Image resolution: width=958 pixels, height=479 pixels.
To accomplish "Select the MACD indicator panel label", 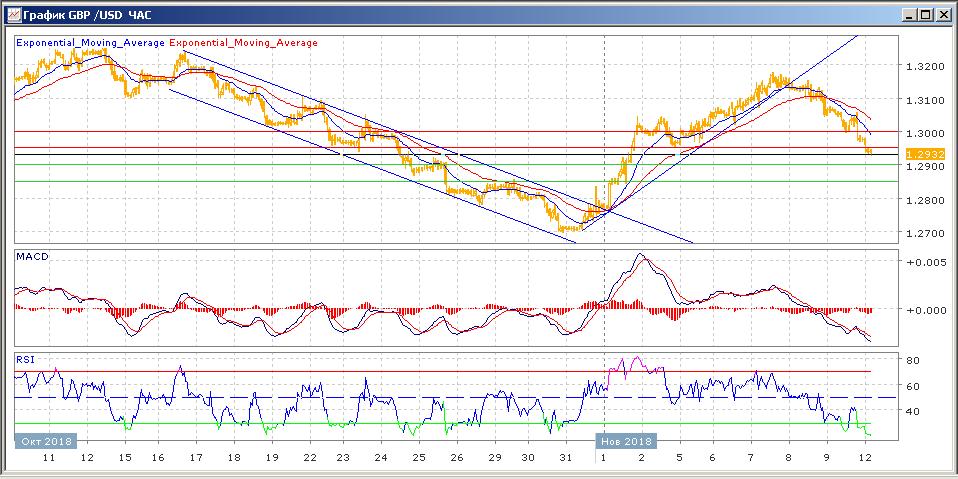I will [x=32, y=257].
